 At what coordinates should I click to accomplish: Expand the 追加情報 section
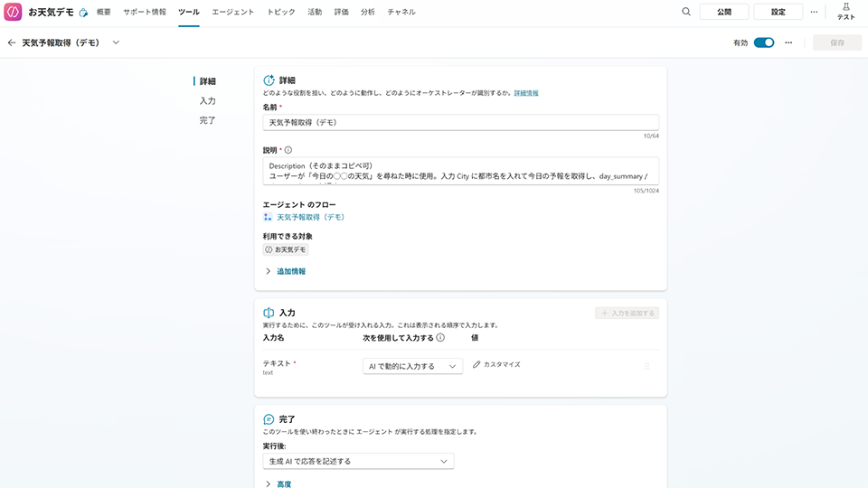286,271
